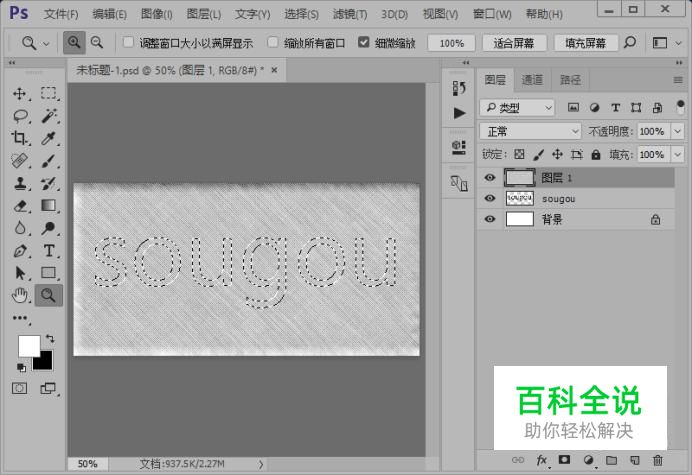The width and height of the screenshot is (692, 475).
Task: Open the layer filter type dropdown
Action: click(517, 108)
